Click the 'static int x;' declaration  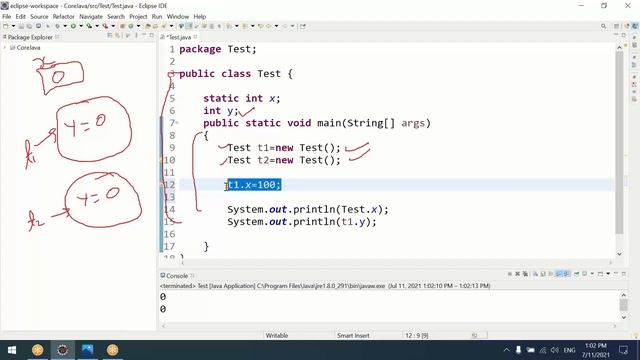pyautogui.click(x=242, y=98)
